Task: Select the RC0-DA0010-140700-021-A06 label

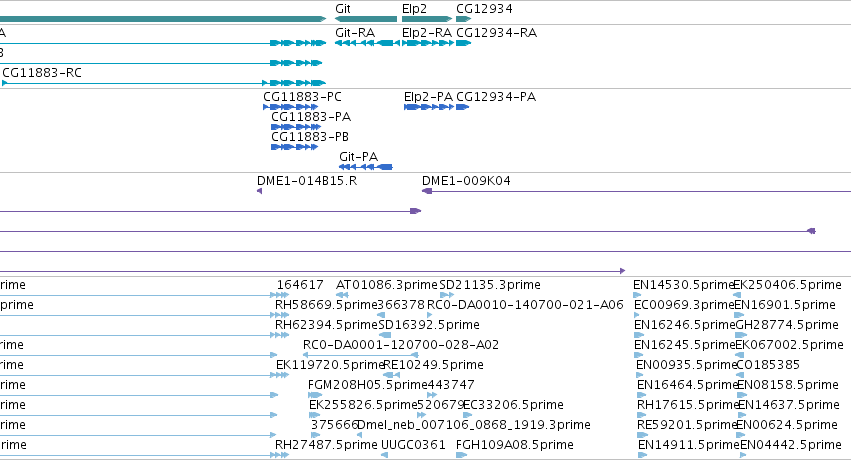Action: (x=525, y=305)
